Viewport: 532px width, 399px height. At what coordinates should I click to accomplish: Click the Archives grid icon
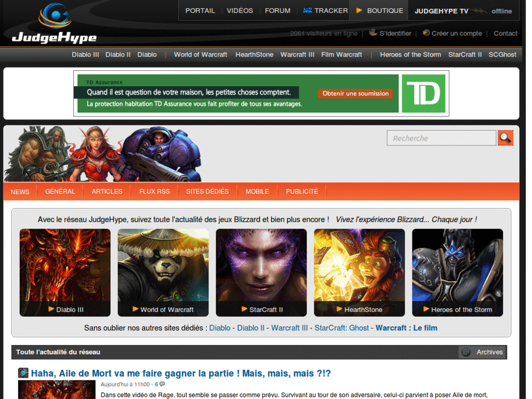coord(466,352)
